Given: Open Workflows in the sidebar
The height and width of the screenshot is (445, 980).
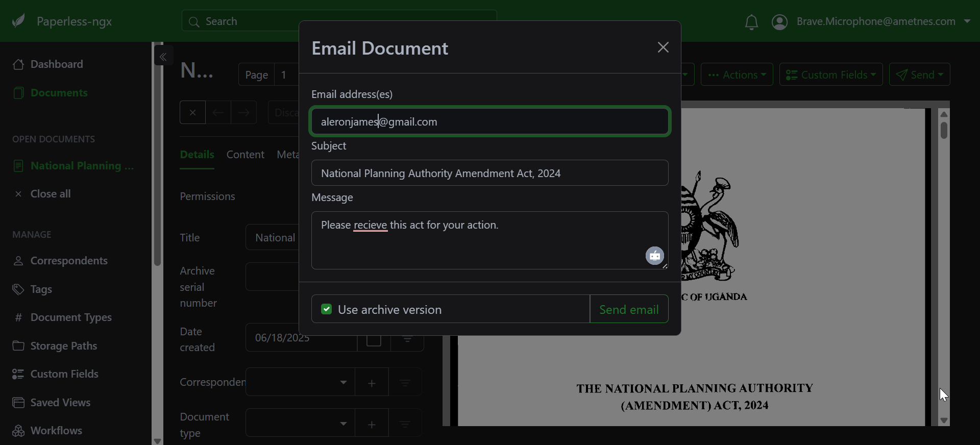Looking at the screenshot, I should tap(56, 431).
